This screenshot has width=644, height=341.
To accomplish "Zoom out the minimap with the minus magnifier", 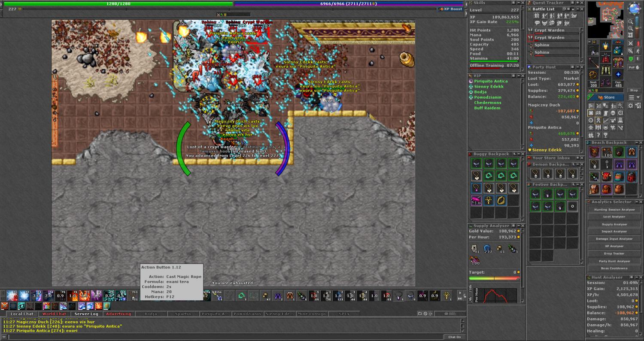I will click(631, 21).
